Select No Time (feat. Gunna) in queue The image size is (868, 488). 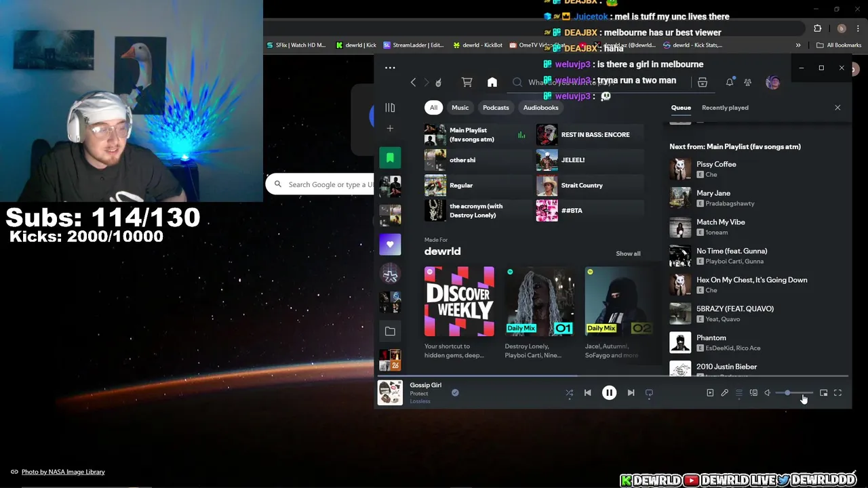pyautogui.click(x=756, y=256)
